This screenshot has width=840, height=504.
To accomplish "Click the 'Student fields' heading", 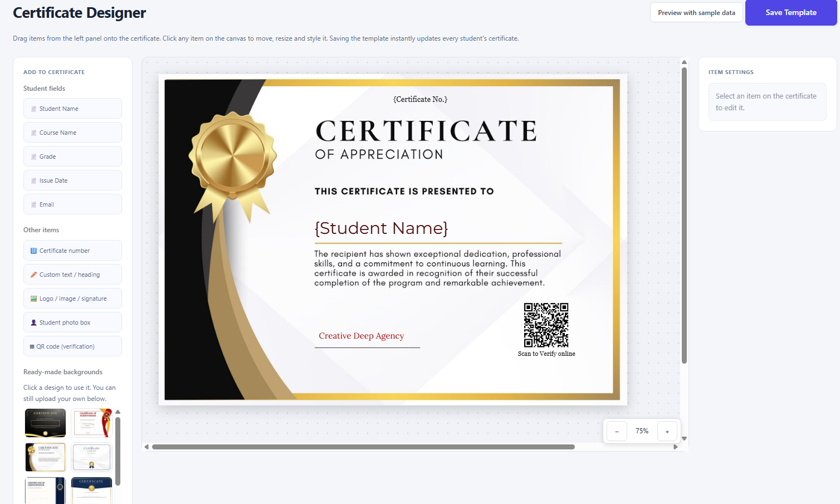I will click(x=44, y=89).
